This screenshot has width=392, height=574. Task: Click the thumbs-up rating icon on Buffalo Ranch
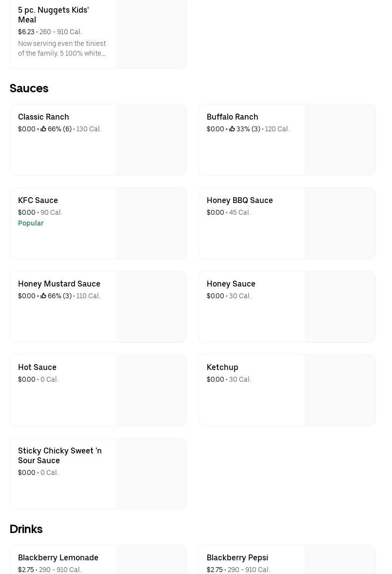point(232,129)
